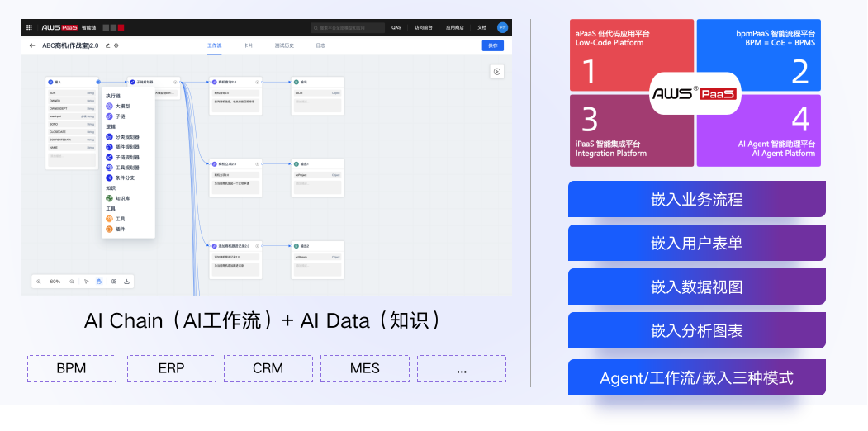
Task: Click the 商机立项2.0 node icon
Action: (x=214, y=164)
